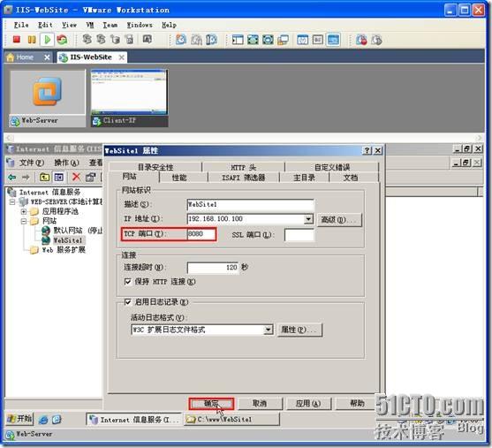Screen dimensions: 492x448
Task: Click IIS manager up one level icon
Action: [x=44, y=177]
